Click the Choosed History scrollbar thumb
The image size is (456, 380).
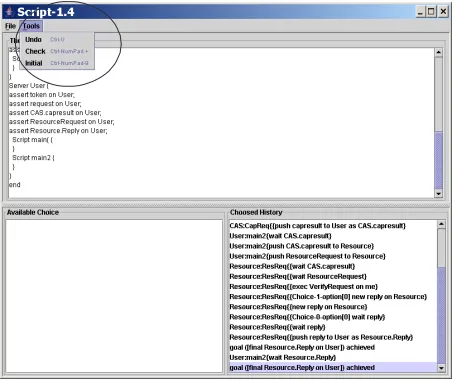click(441, 315)
